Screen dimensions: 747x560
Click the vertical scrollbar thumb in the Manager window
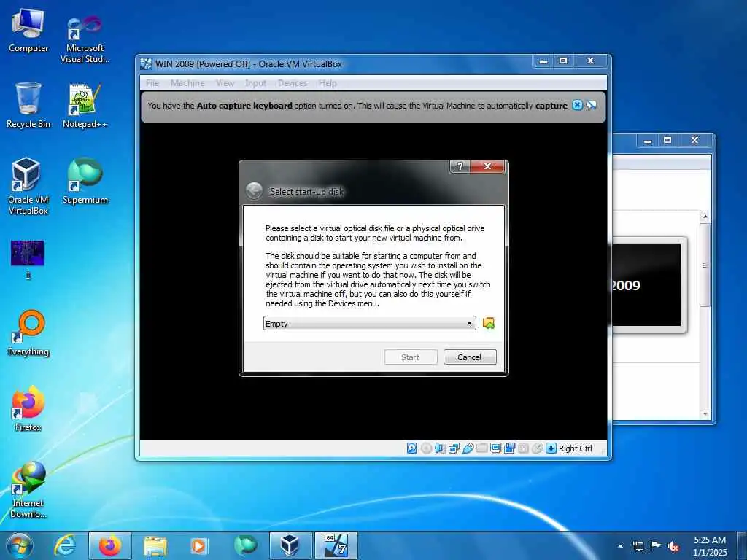click(x=705, y=265)
